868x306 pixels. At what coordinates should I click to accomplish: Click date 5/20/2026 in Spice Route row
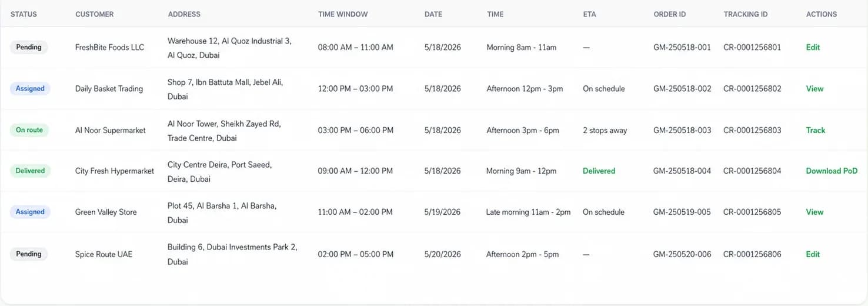coord(442,254)
